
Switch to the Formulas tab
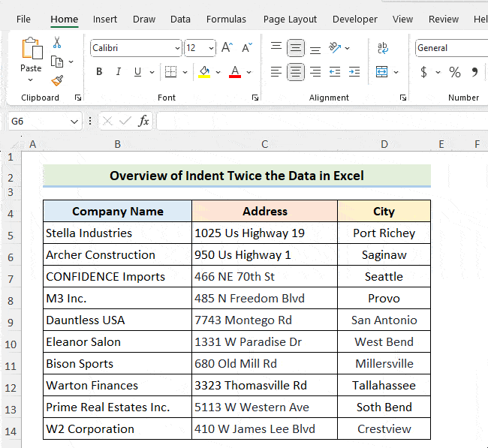coord(226,20)
